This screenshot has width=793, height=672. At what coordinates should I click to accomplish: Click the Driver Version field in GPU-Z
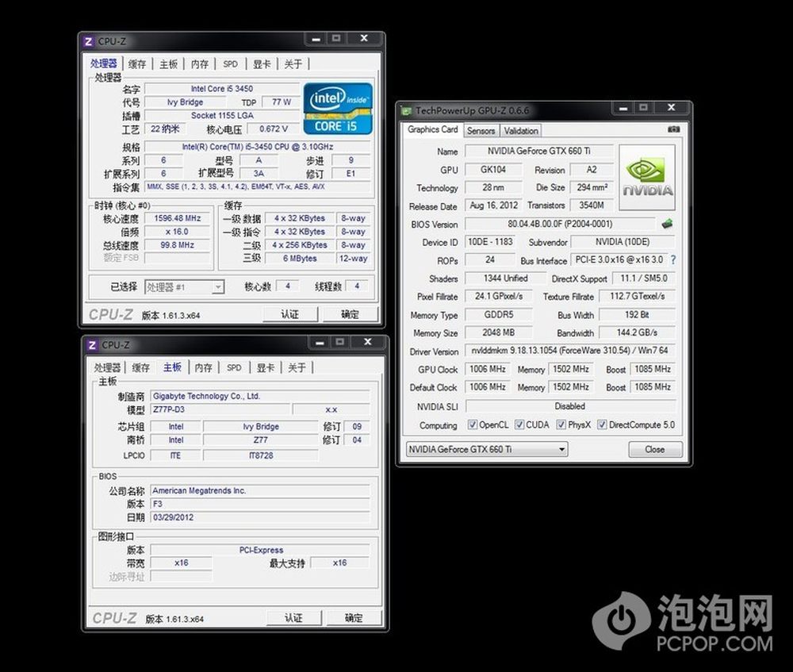coord(570,350)
